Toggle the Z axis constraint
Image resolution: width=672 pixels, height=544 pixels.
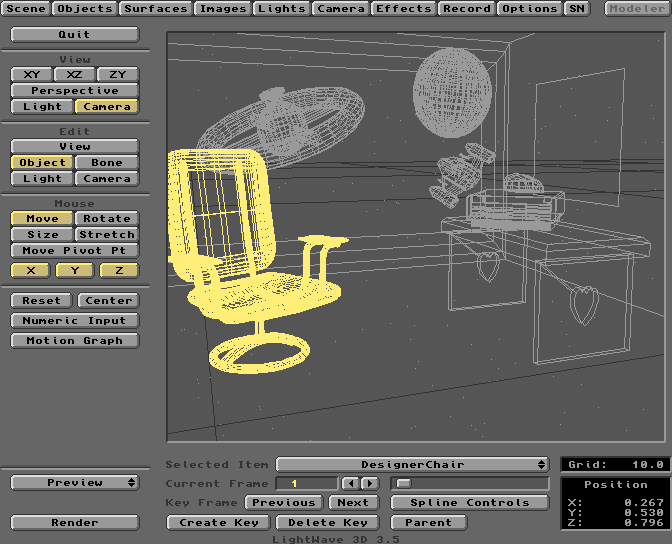[119, 270]
